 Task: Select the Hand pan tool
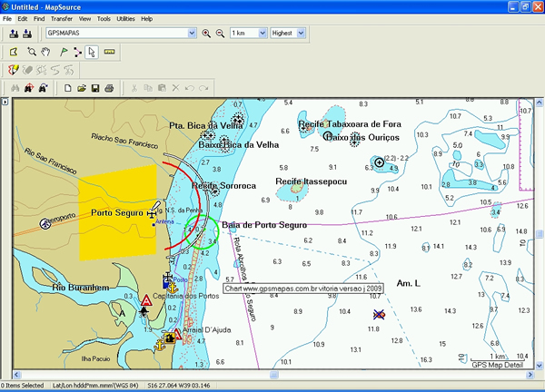coord(45,52)
